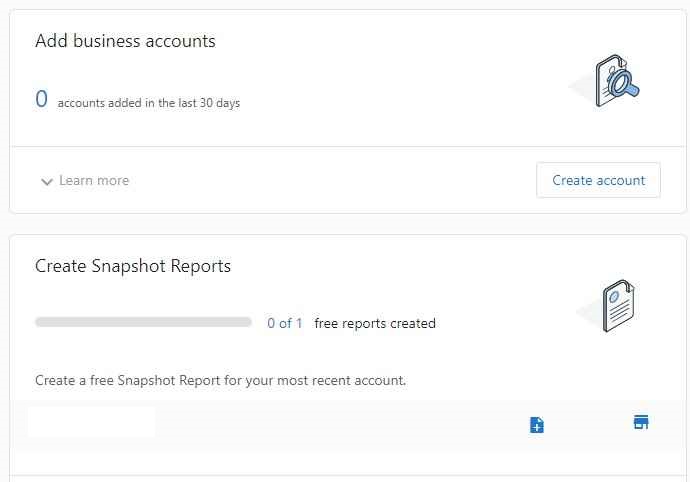Viewport: 690px width, 482px height.
Task: Click the Snapshot Report document illustration
Action: point(618,306)
